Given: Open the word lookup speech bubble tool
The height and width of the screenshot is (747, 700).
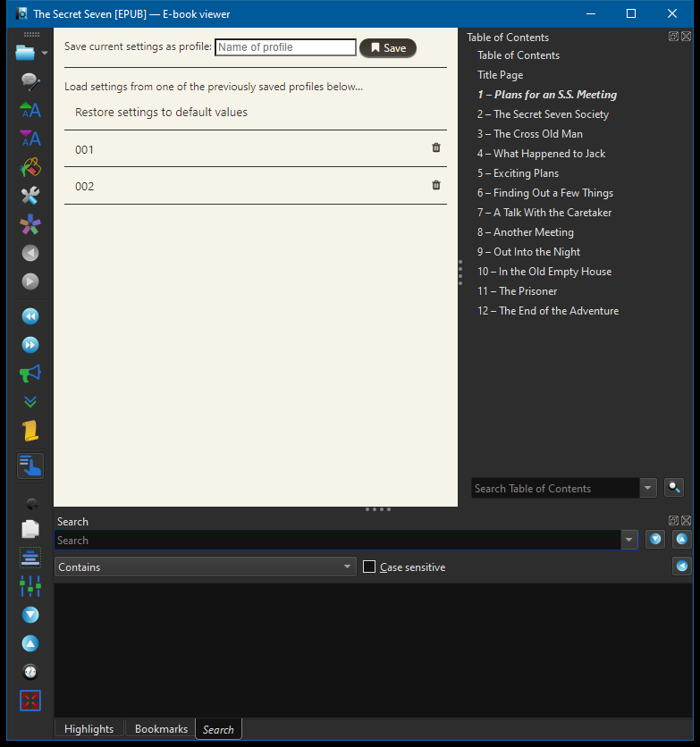Looking at the screenshot, I should (30, 81).
